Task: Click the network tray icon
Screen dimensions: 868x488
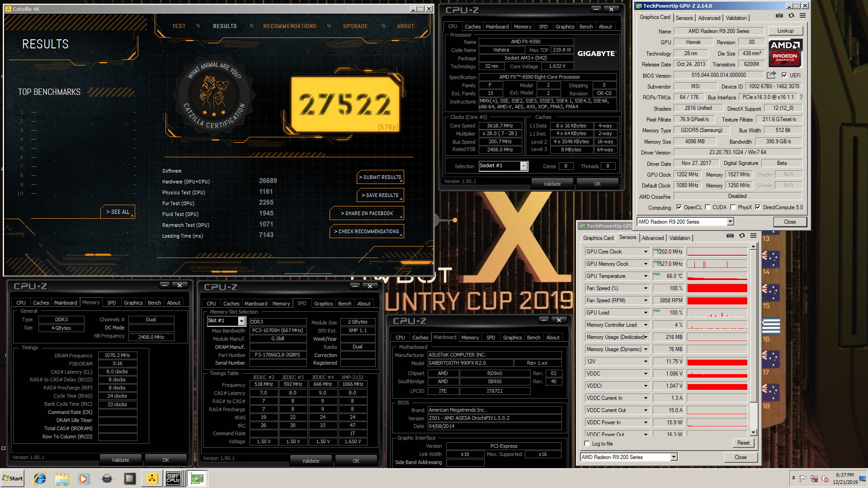Action: (x=814, y=478)
